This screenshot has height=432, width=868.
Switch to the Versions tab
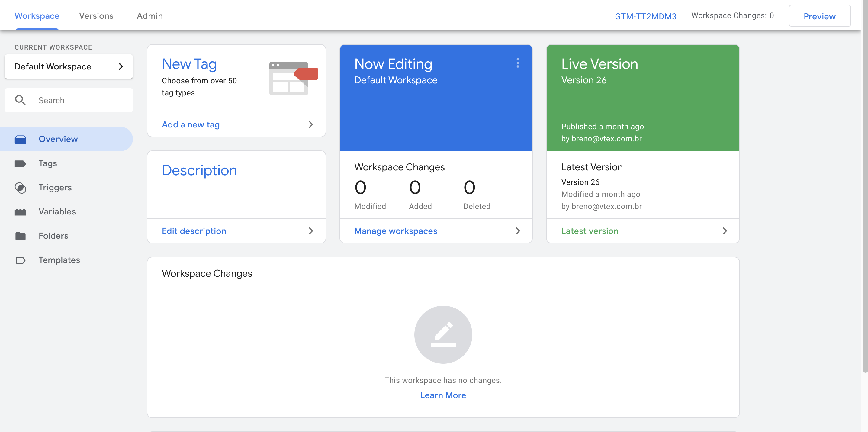pyautogui.click(x=96, y=16)
